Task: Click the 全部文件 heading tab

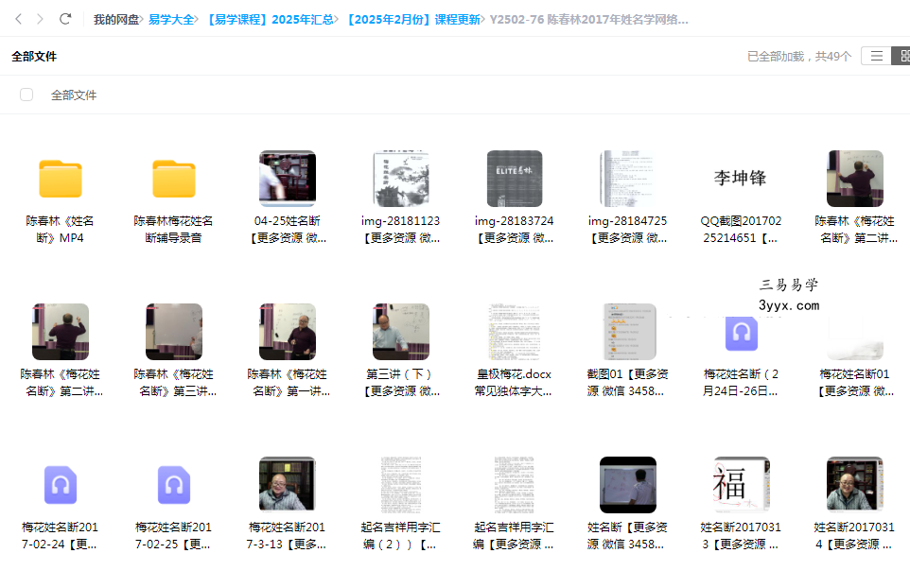Action: [34, 57]
